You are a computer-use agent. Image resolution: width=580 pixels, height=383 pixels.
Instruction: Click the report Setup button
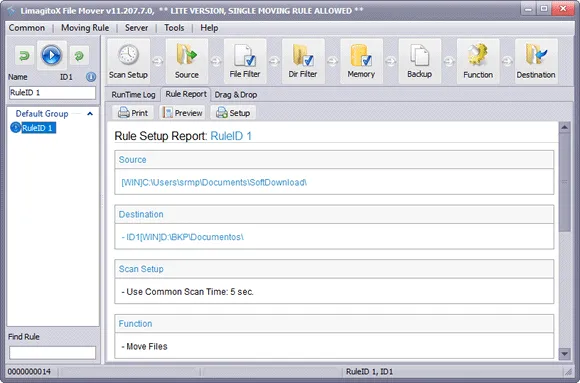(x=233, y=112)
